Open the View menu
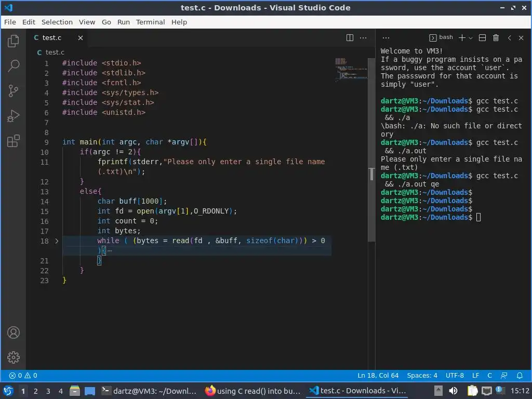Screen dimensions: 532x399 tap(87, 22)
